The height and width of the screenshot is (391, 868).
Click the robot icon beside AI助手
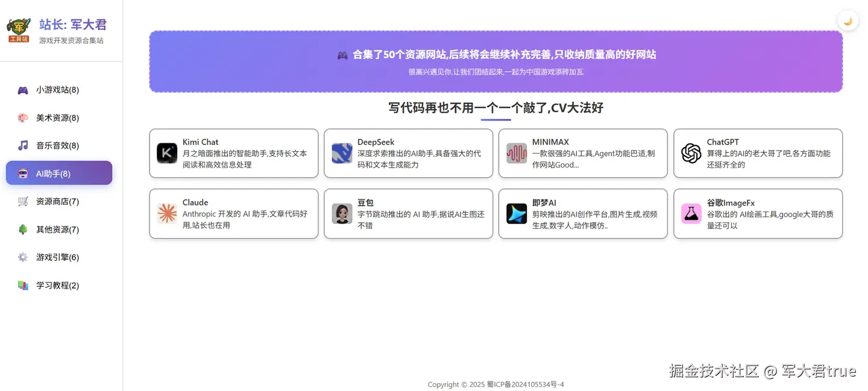tap(23, 174)
